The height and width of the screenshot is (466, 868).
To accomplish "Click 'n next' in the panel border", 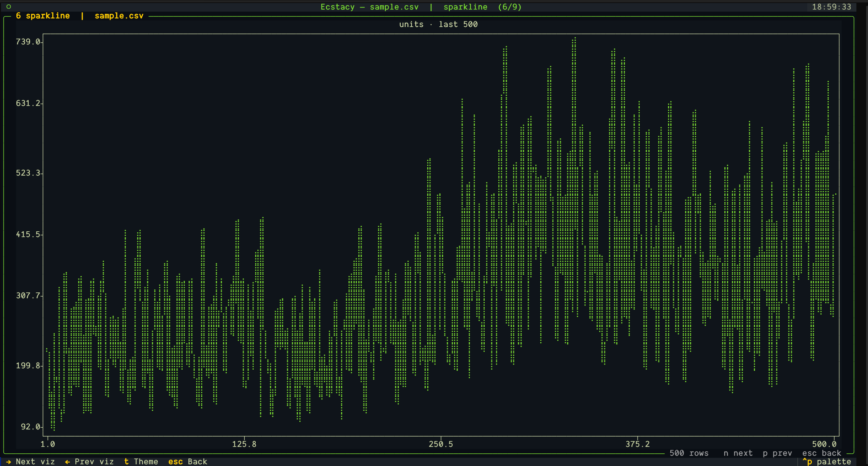I will (x=738, y=453).
